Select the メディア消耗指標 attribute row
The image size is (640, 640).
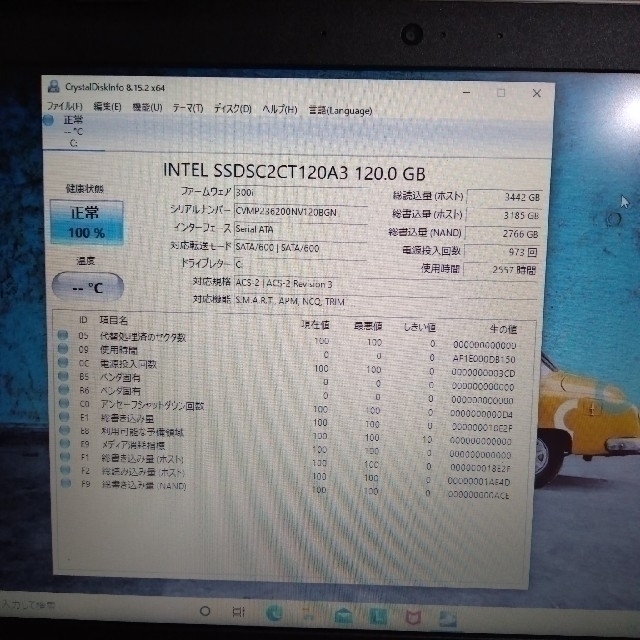coord(287,447)
